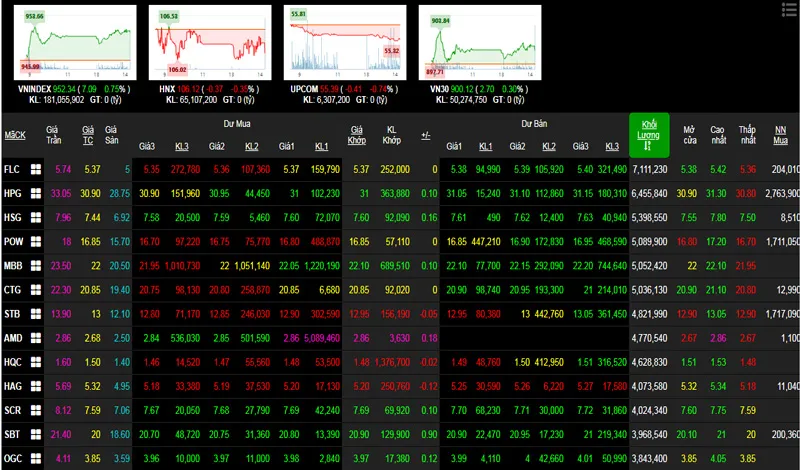
Task: Open the HNX chart thumbnail
Action: click(210, 42)
